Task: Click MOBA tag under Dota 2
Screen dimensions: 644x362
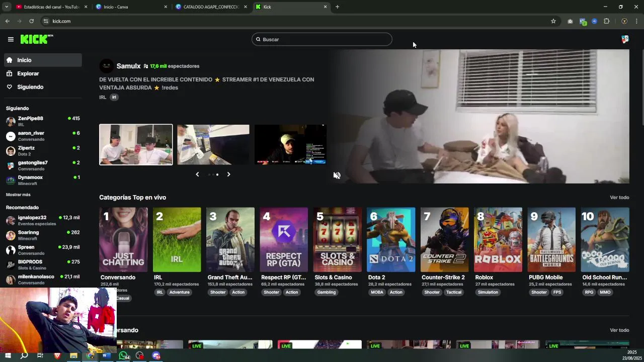Action: [x=377, y=292]
